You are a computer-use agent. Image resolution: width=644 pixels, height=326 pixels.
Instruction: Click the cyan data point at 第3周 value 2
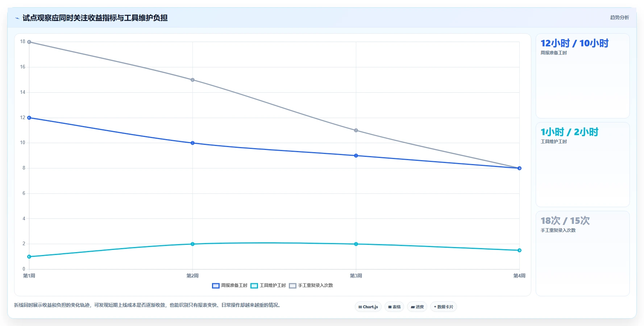(x=356, y=244)
